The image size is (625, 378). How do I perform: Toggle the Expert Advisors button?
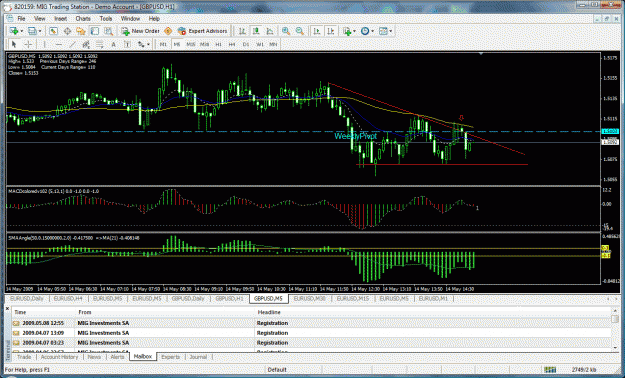[x=202, y=31]
